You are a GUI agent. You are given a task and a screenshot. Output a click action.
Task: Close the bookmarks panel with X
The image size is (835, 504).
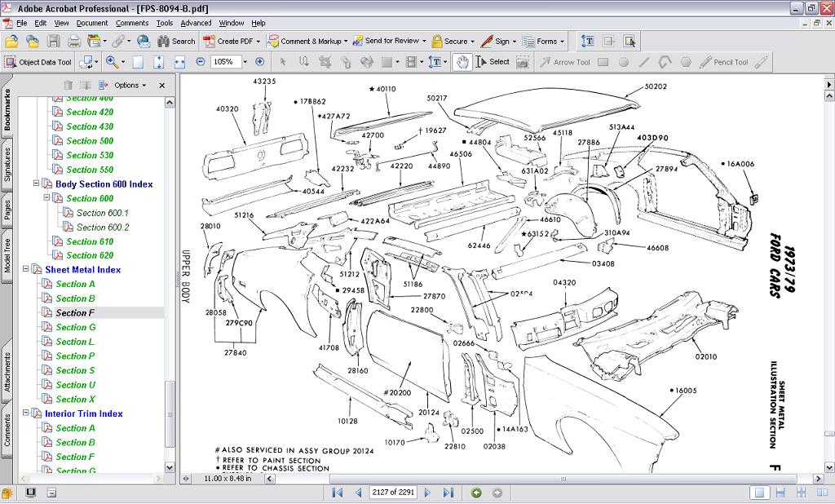(x=162, y=86)
